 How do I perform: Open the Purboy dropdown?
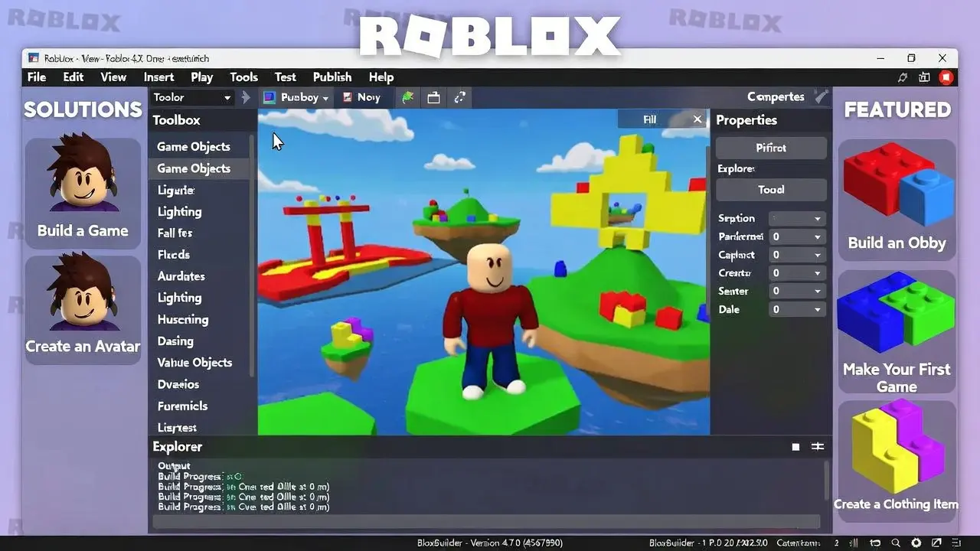coord(296,97)
